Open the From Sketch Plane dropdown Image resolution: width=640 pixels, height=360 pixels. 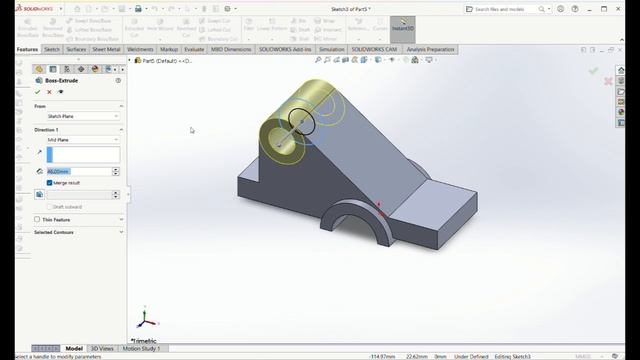[x=83, y=116]
